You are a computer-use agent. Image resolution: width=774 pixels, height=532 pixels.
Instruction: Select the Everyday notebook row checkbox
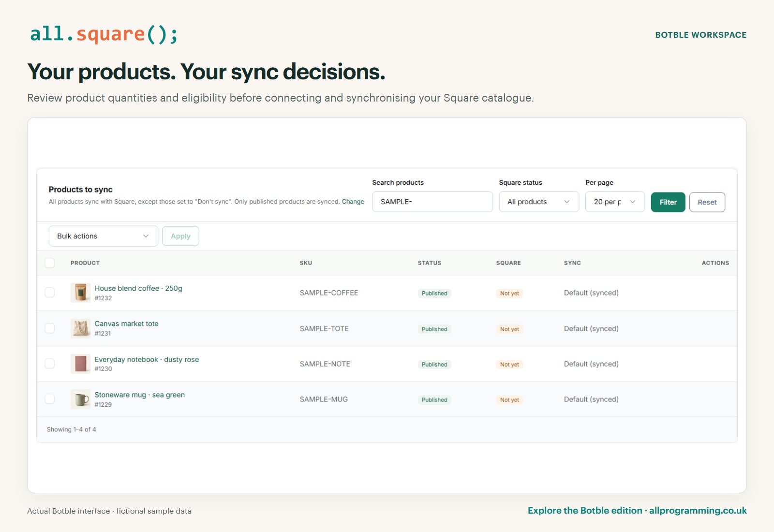point(50,364)
